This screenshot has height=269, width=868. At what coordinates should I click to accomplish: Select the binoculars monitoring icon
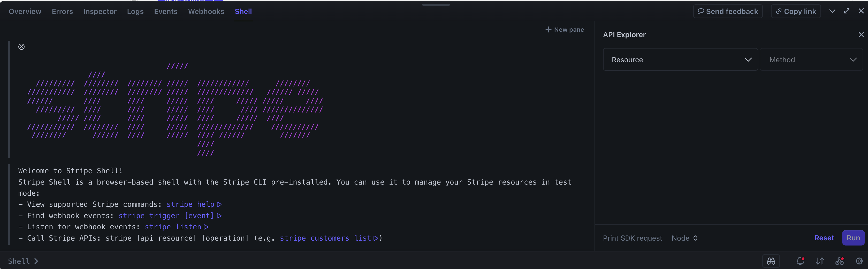click(x=771, y=261)
